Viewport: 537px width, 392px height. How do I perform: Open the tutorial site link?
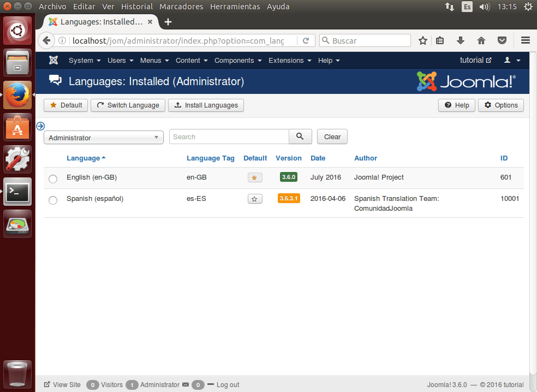tap(475, 60)
